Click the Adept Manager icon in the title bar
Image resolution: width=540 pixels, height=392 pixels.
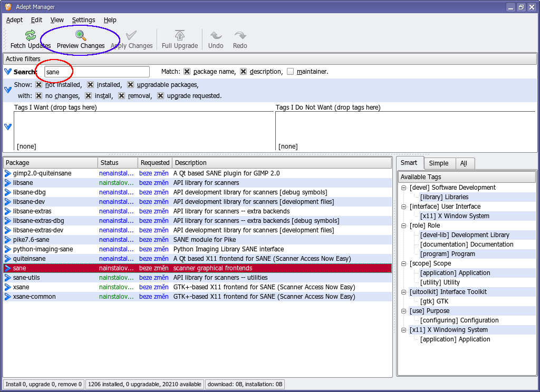point(8,7)
